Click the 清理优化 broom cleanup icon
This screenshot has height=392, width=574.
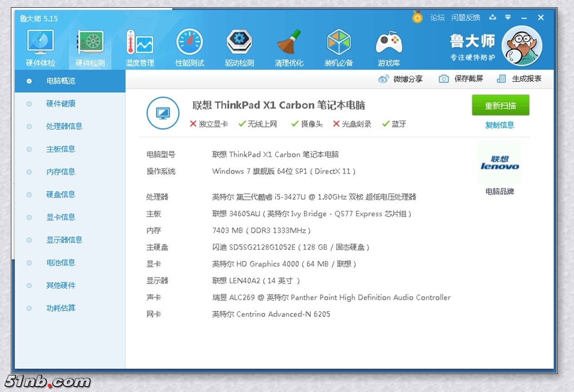point(289,43)
